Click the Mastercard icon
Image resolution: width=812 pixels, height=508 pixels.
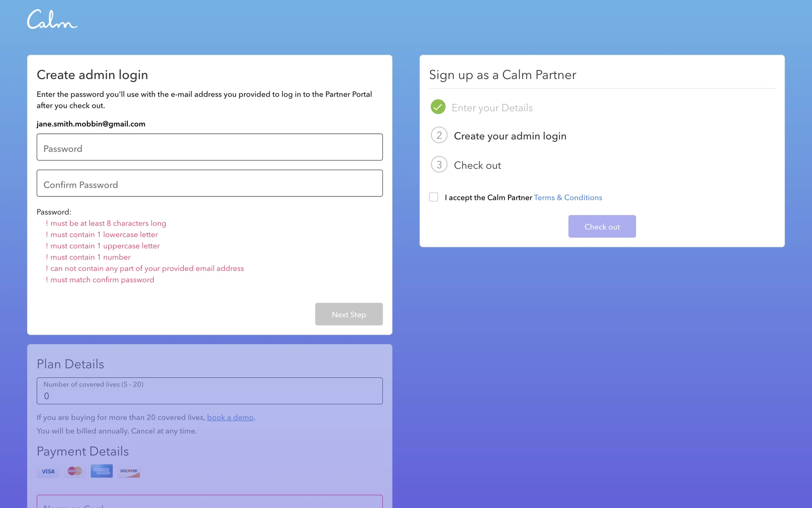coord(75,471)
